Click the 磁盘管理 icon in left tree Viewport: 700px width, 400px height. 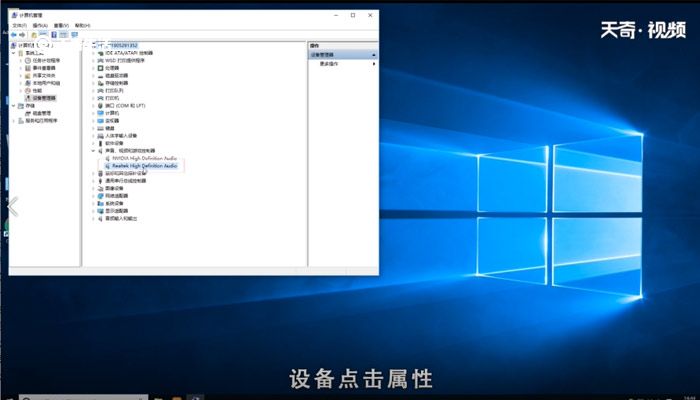pyautogui.click(x=28, y=113)
